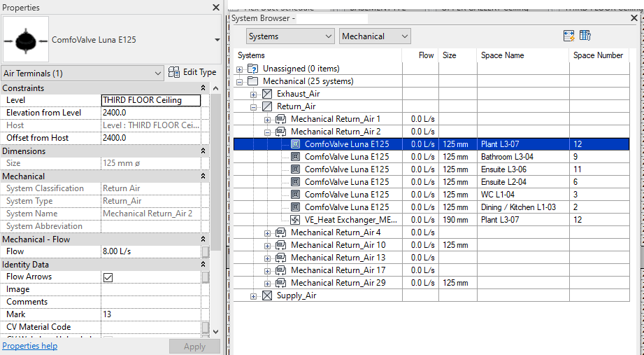Image resolution: width=644 pixels, height=355 pixels.
Task: Close the System Browser panel
Action: point(634,18)
